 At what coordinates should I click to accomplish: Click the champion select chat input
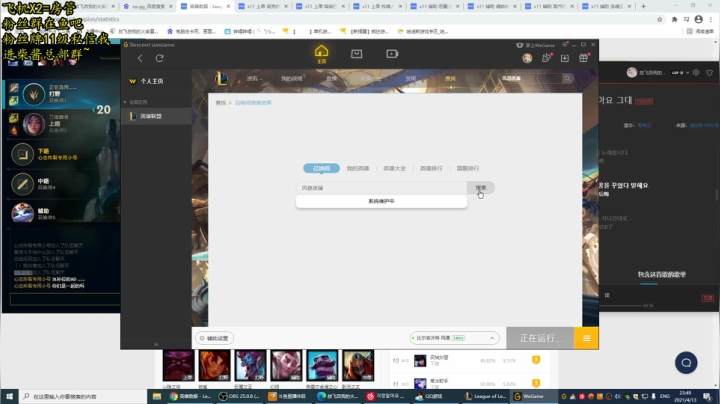click(x=65, y=300)
